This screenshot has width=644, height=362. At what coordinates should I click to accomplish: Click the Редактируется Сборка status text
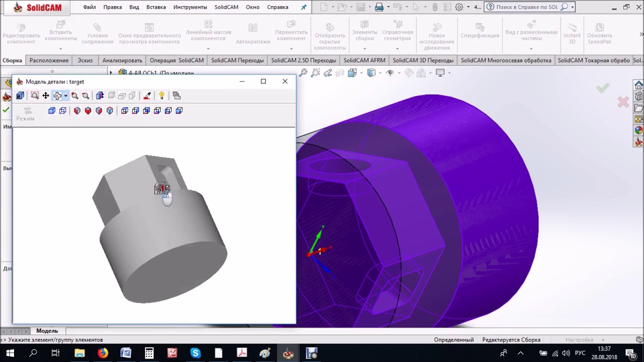pos(511,340)
